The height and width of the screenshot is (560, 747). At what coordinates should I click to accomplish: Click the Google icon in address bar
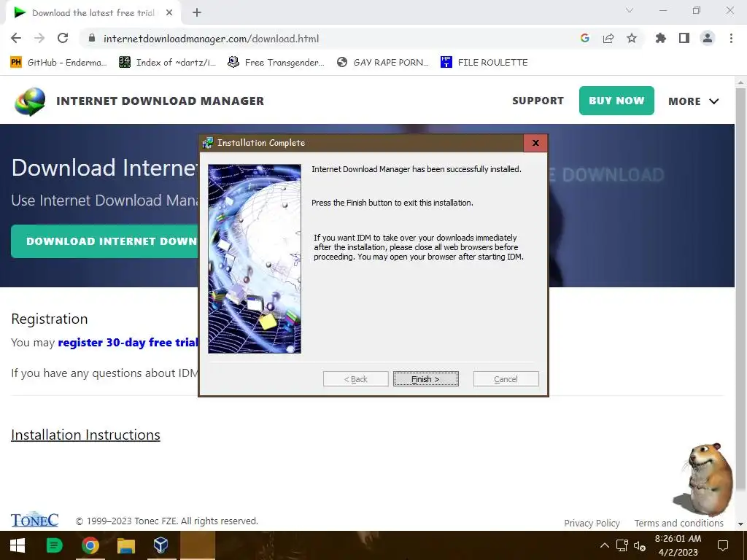point(585,39)
